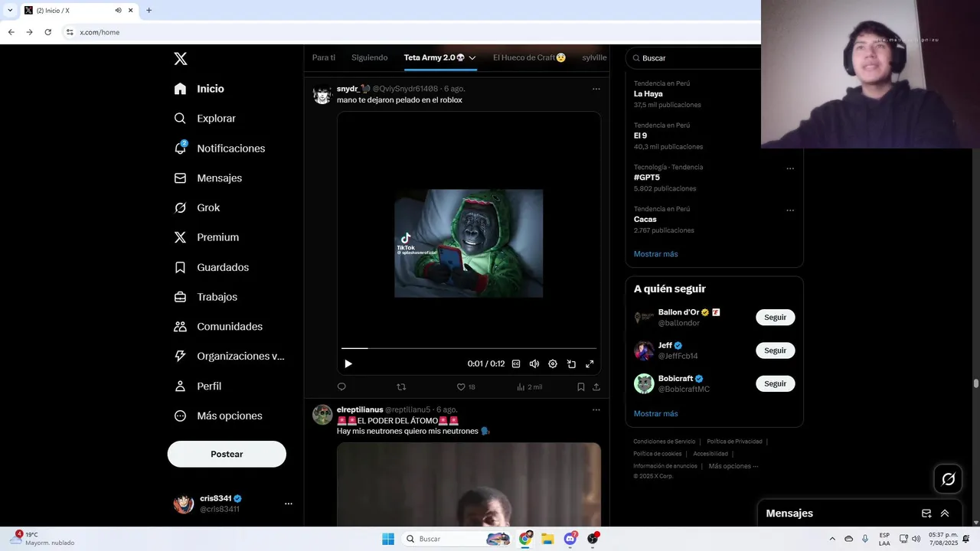Like the snydr post with 18 likes
This screenshot has width=980, height=551.
coord(465,387)
